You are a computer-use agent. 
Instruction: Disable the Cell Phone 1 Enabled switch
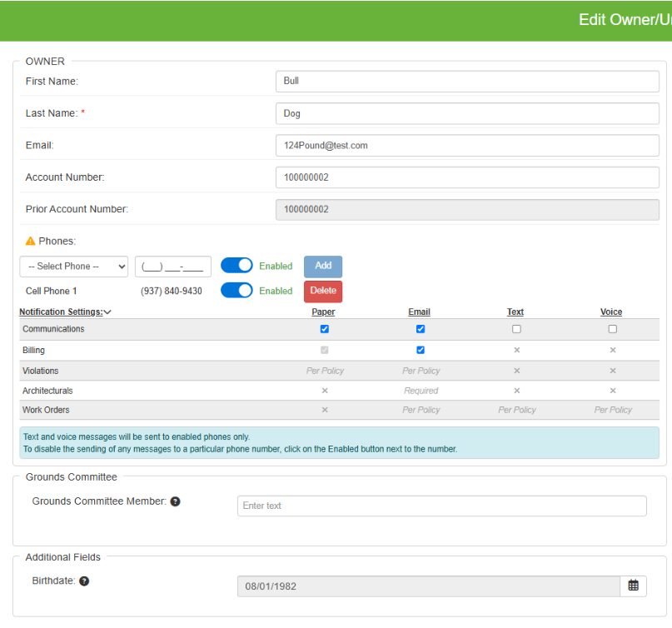(236, 290)
